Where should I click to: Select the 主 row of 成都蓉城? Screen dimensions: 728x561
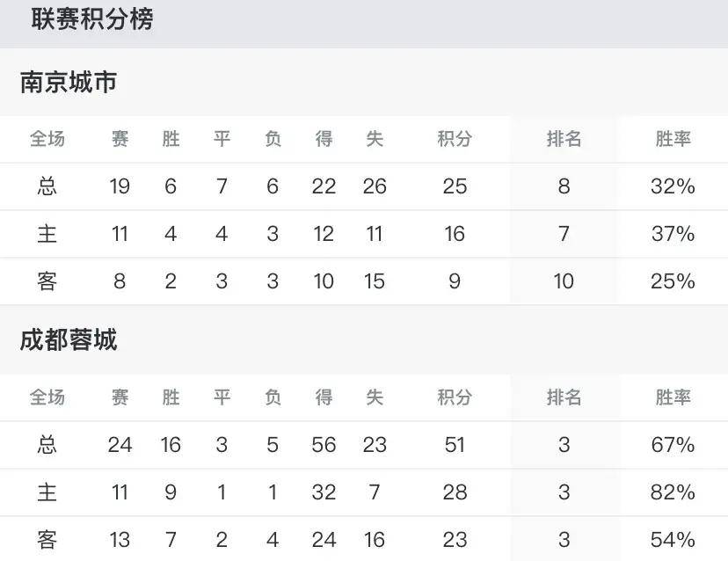[x=364, y=492]
